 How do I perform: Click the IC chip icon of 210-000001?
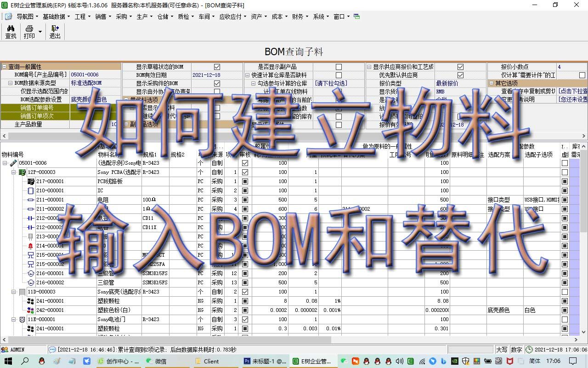pyautogui.click(x=31, y=190)
